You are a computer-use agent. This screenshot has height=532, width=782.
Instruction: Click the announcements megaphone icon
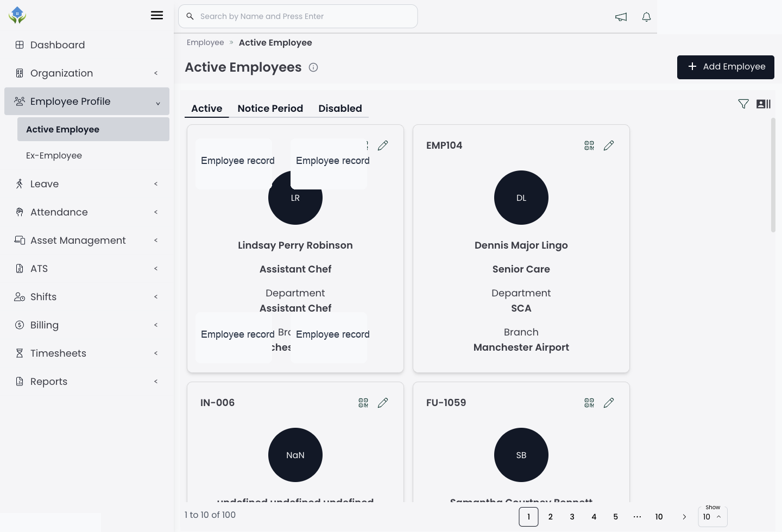pyautogui.click(x=621, y=17)
